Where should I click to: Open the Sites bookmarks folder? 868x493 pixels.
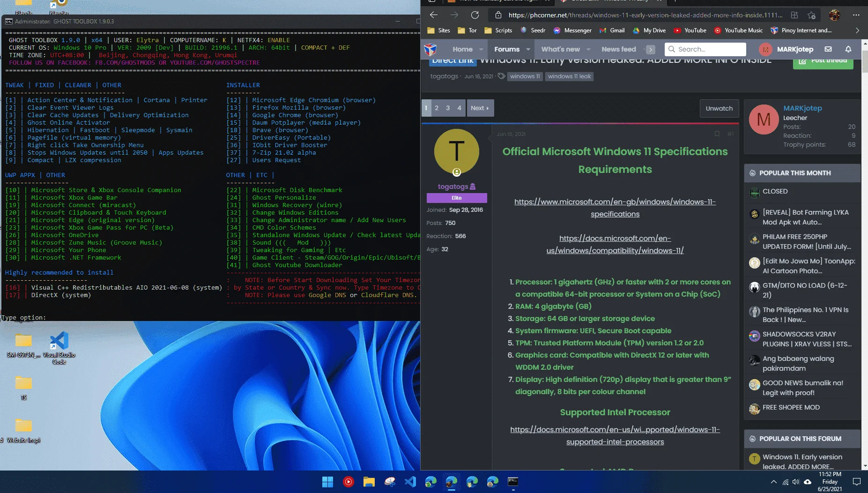pyautogui.click(x=439, y=30)
